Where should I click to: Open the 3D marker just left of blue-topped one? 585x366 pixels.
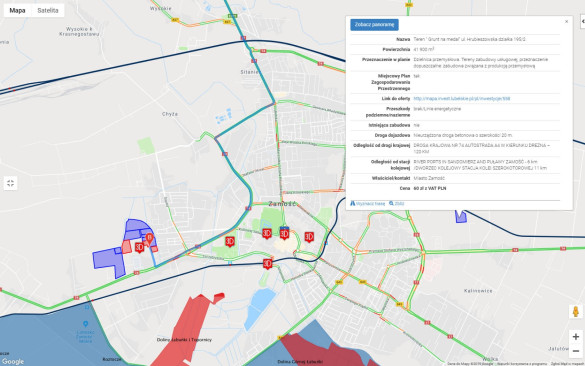(266, 234)
